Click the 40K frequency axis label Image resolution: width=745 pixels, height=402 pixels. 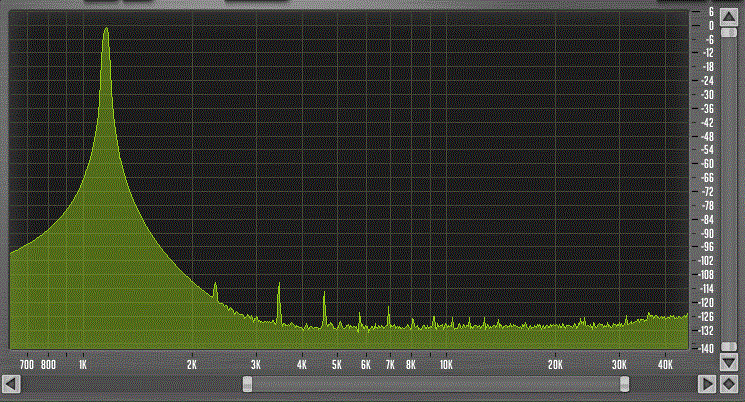pyautogui.click(x=665, y=365)
